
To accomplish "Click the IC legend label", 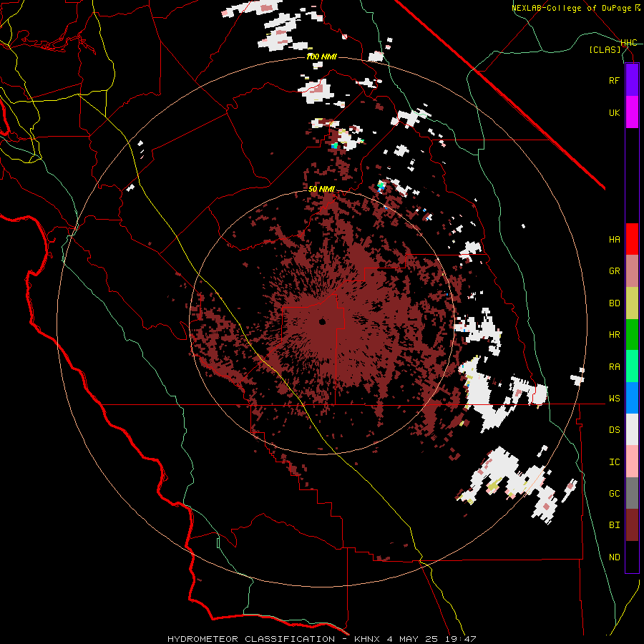I will coord(614,462).
